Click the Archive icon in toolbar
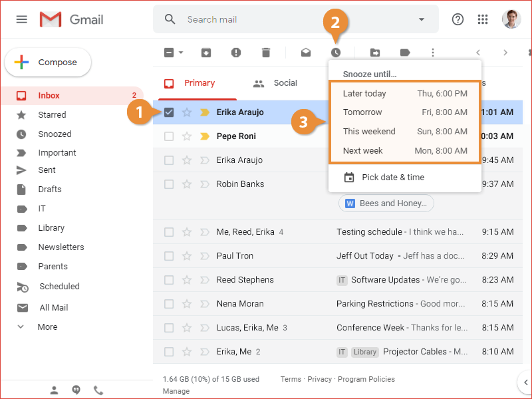This screenshot has height=399, width=532. tap(206, 53)
